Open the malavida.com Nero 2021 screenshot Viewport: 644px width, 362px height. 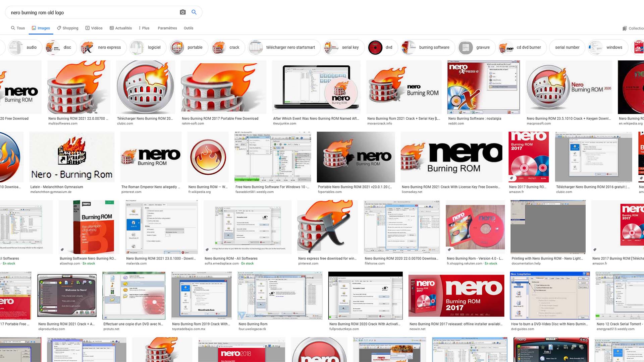tap(161, 227)
